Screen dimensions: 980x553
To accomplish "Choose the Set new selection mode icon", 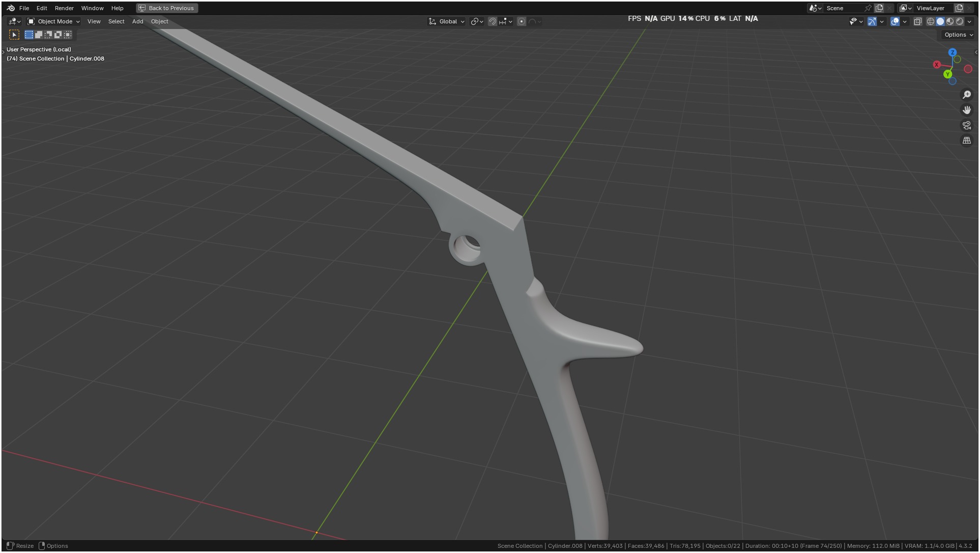I will coord(29,35).
